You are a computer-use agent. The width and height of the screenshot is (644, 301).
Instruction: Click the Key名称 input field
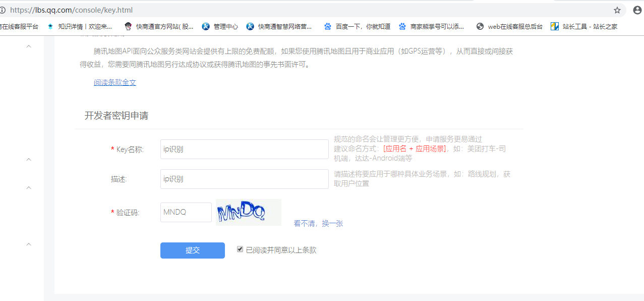pyautogui.click(x=244, y=149)
